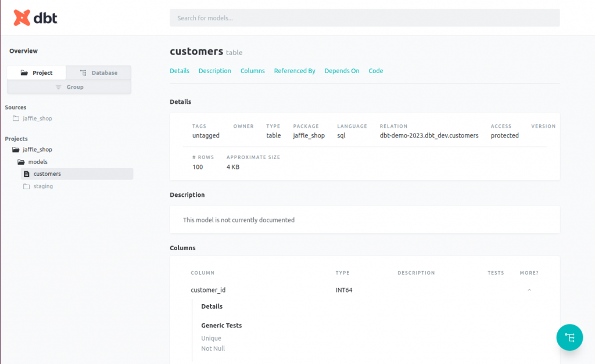Click the INT64 type value
Screen dimensions: 595x364
(x=344, y=290)
